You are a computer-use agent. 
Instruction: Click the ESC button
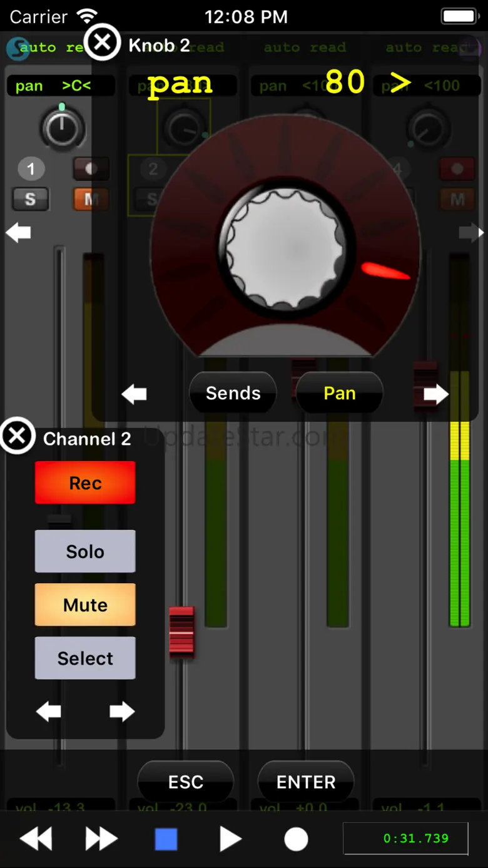pyautogui.click(x=186, y=782)
